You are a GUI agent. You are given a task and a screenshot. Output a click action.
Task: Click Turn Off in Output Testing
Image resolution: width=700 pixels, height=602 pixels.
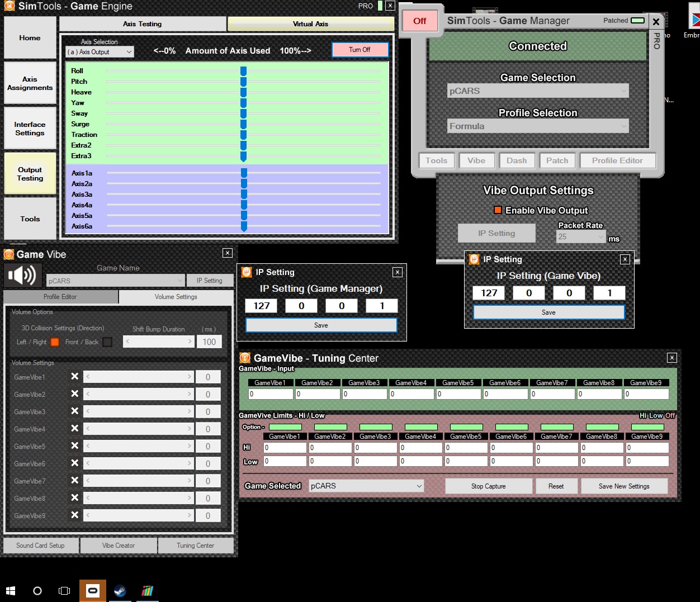[360, 50]
